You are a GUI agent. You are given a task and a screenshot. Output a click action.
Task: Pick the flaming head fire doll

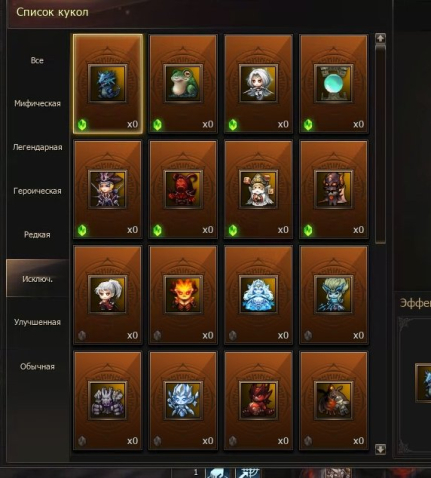tap(183, 295)
